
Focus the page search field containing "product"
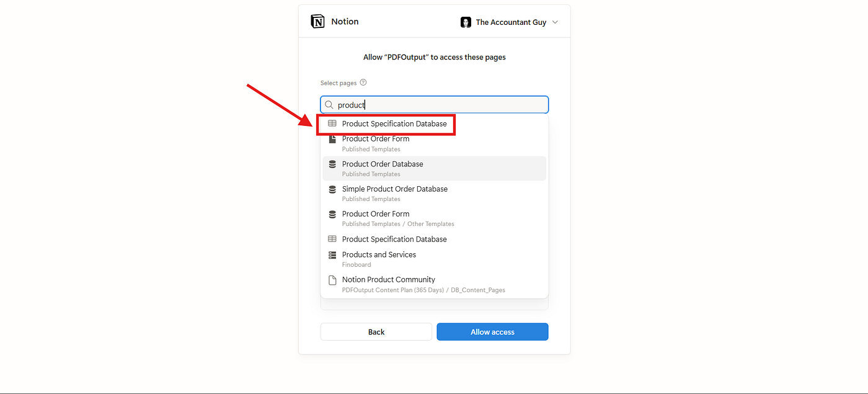click(434, 105)
